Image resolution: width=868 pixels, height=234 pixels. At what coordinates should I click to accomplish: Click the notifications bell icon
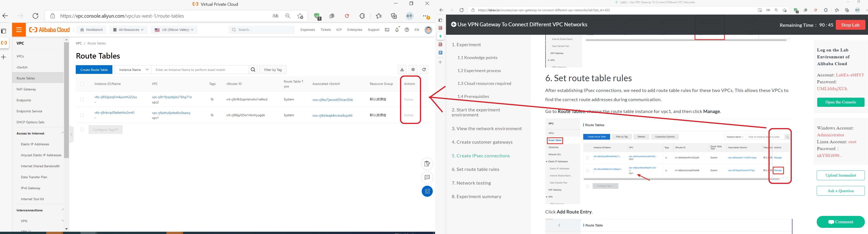click(397, 30)
